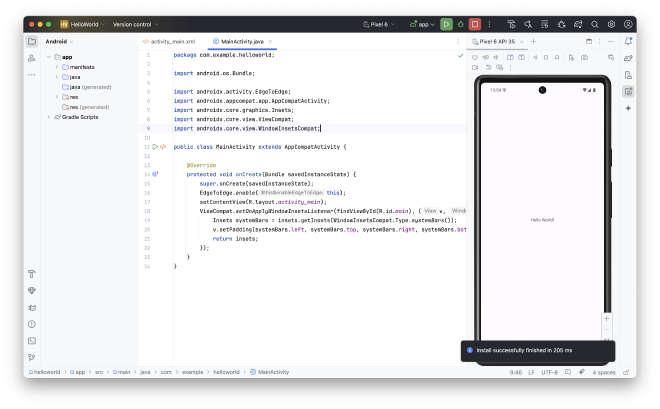Switch to the activity_main.xml tab
This screenshot has width=660, height=409.
coord(169,41)
